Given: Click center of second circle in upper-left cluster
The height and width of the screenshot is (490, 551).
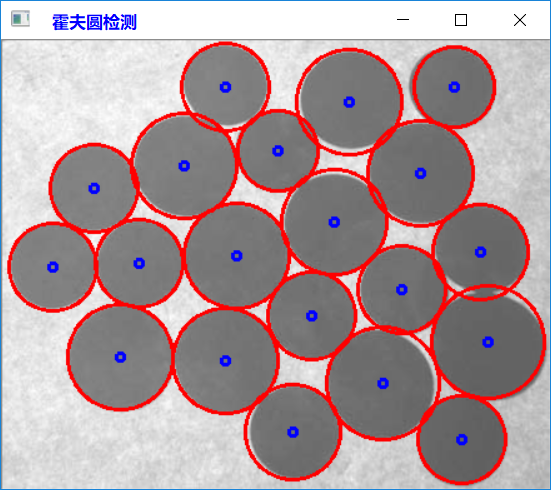Looking at the screenshot, I should (184, 166).
